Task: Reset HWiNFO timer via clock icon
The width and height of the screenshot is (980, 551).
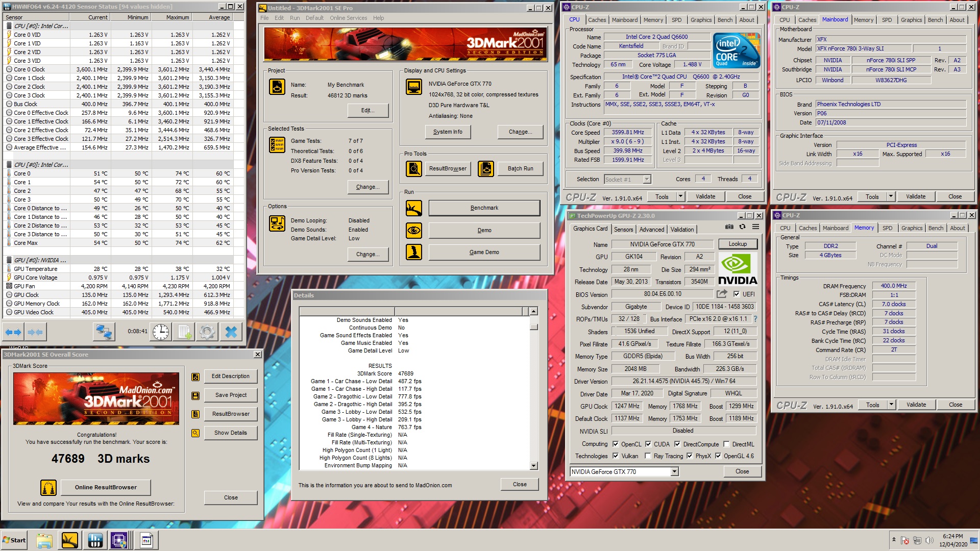Action: (x=161, y=332)
